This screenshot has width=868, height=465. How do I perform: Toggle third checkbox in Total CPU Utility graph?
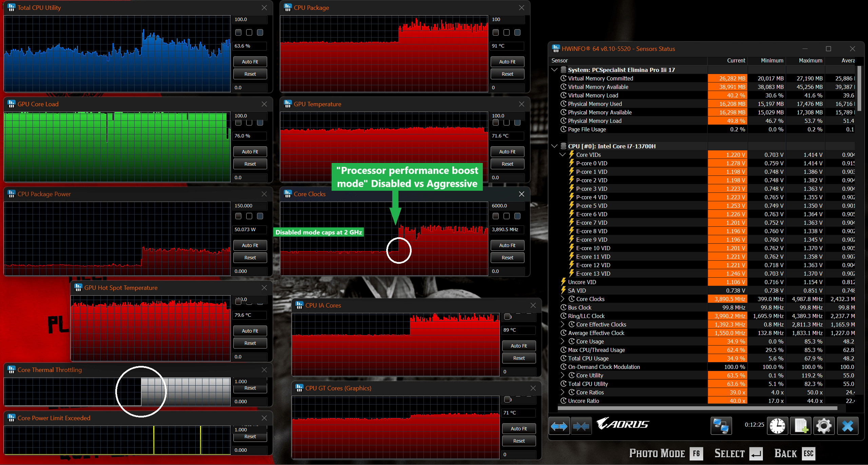point(260,32)
